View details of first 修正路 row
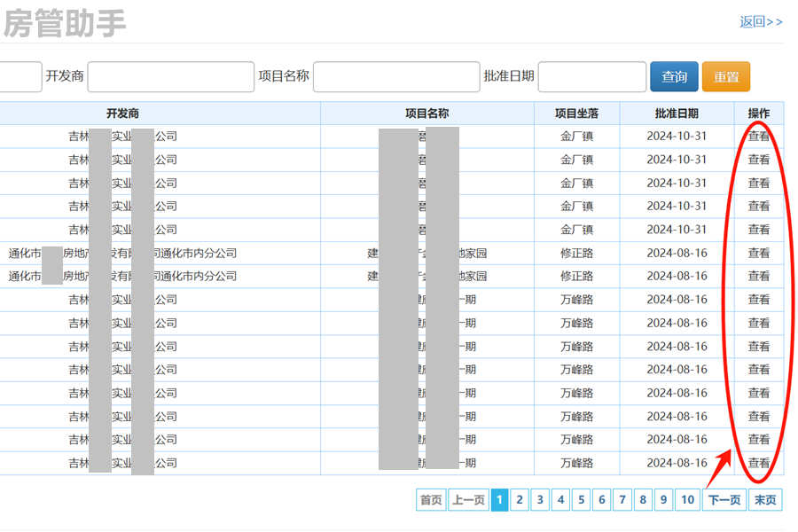The width and height of the screenshot is (798, 532). pos(759,253)
